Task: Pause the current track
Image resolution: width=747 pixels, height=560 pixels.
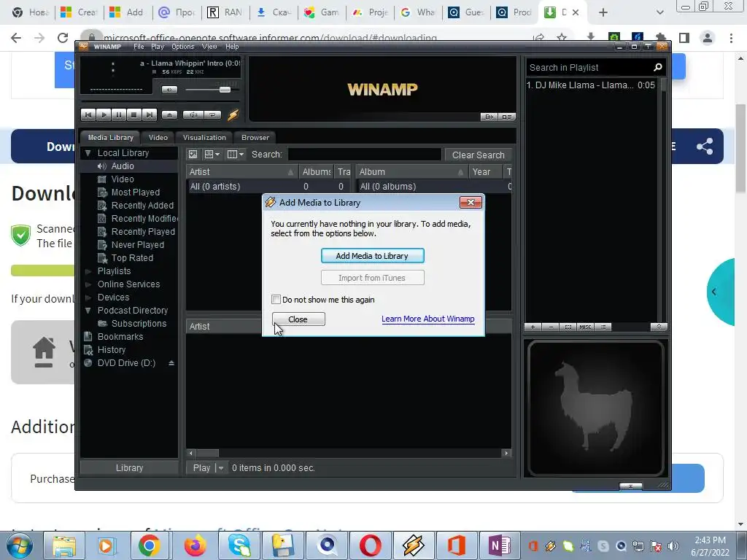Action: (x=119, y=114)
